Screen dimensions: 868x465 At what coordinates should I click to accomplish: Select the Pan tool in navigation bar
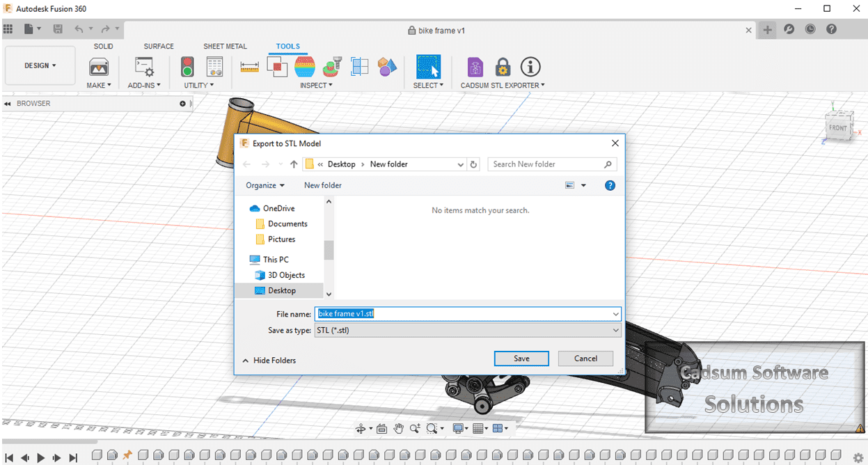[x=399, y=428]
